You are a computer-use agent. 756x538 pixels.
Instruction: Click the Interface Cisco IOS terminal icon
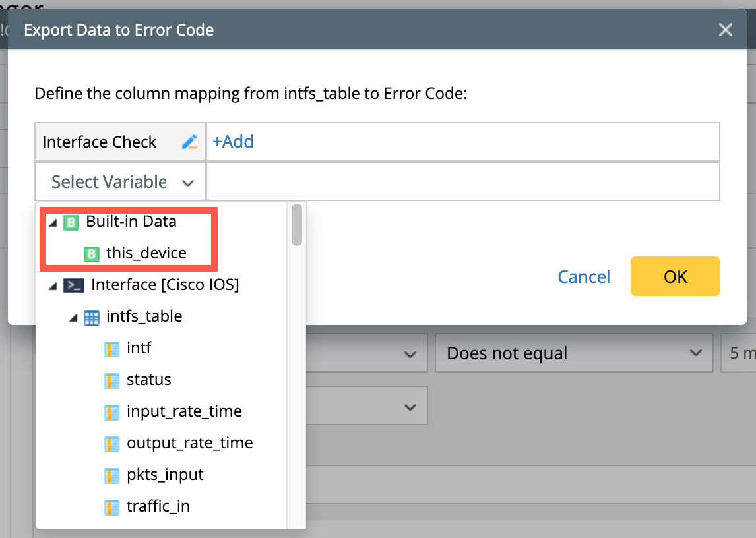point(73,285)
